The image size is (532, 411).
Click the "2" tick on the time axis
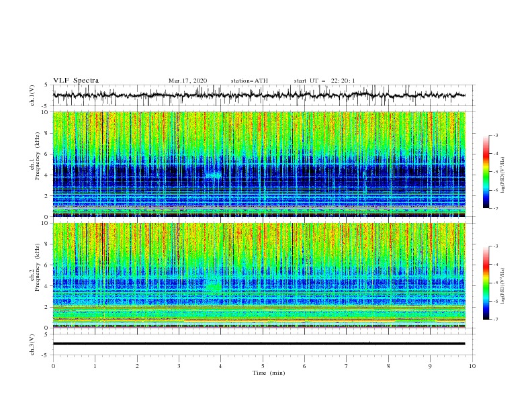pos(137,366)
